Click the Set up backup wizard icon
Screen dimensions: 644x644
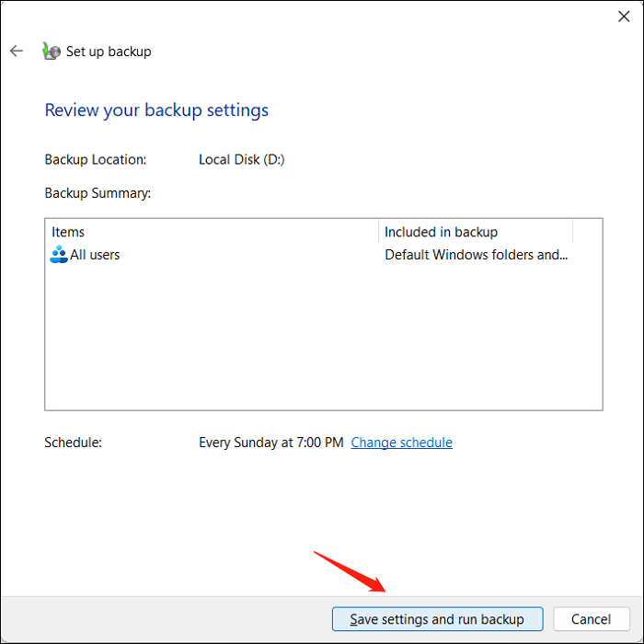[x=52, y=51]
